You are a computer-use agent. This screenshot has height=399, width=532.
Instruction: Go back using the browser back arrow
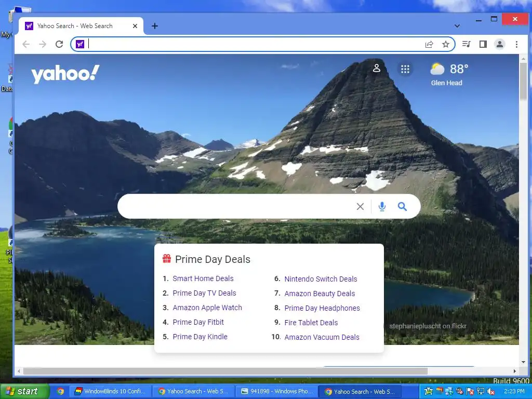click(x=26, y=44)
